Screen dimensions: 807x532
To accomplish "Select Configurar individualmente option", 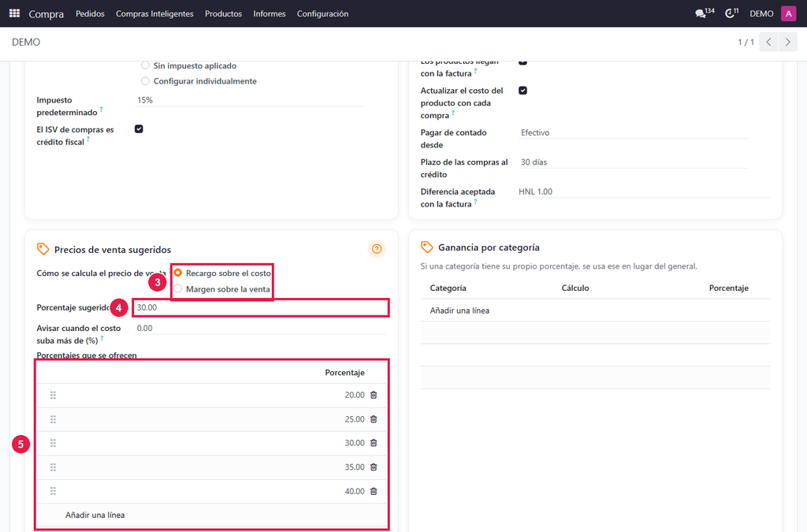I will click(x=145, y=80).
